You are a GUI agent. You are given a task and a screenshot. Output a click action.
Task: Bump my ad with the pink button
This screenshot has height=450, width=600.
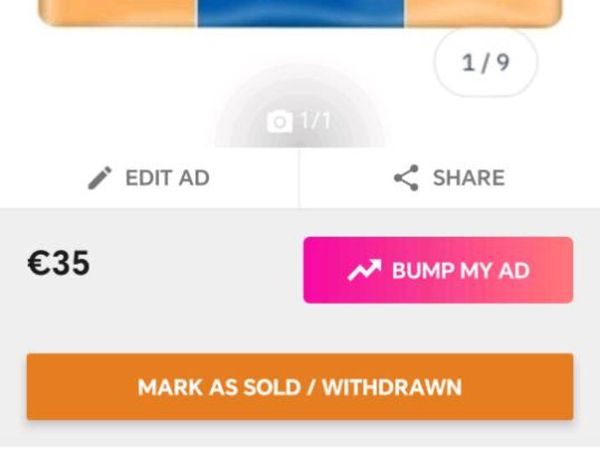coord(438,270)
